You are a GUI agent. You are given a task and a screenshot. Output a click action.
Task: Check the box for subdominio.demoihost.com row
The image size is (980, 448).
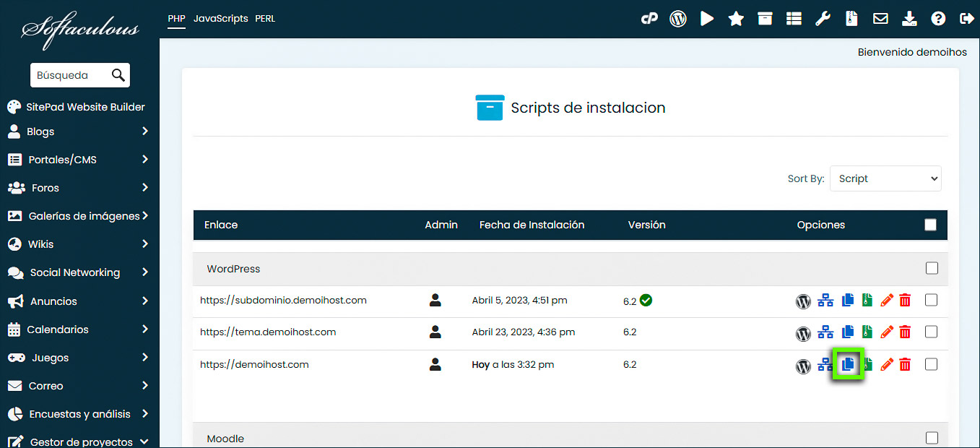click(x=931, y=300)
